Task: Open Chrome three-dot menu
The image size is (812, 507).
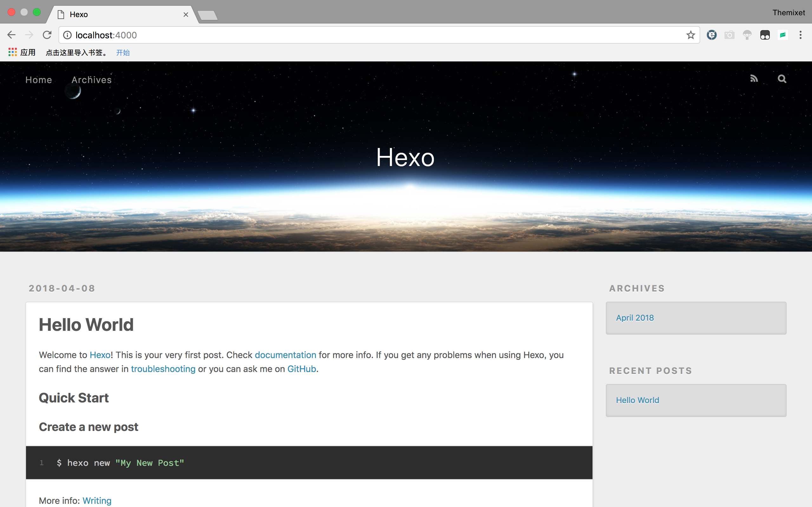Action: point(800,35)
